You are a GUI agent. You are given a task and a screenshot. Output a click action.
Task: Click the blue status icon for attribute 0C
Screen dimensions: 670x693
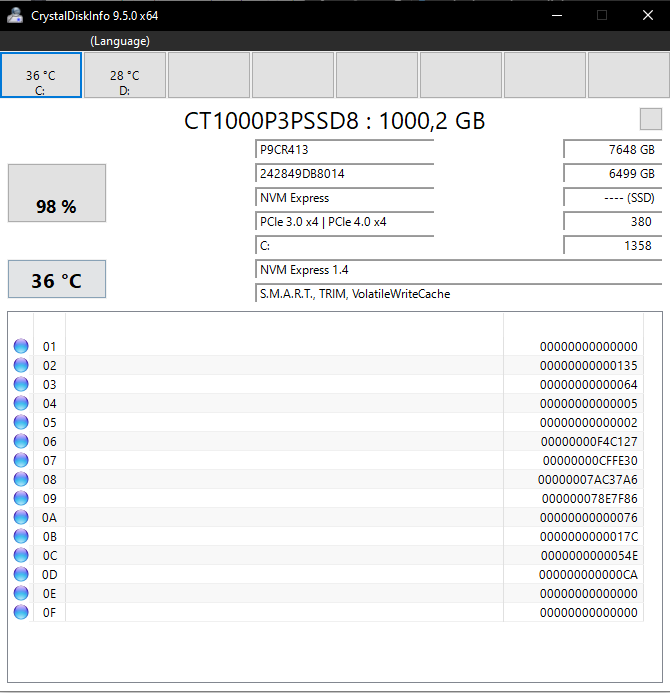[21, 555]
